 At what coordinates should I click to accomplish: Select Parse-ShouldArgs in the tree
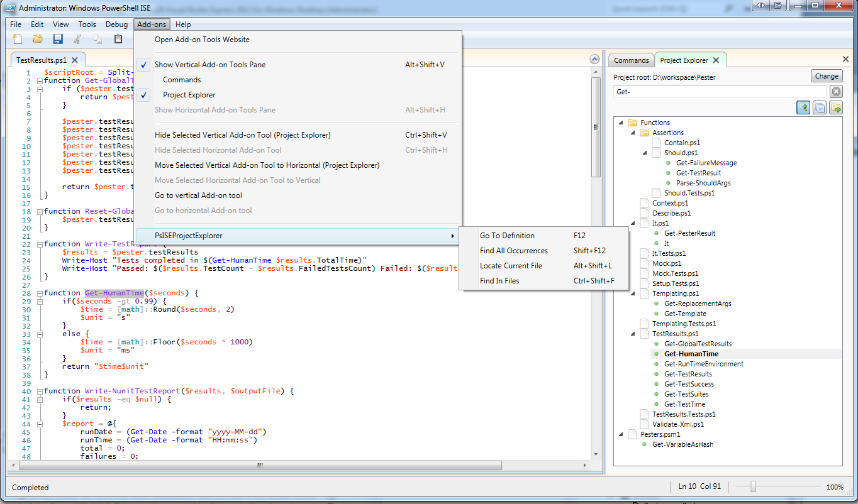(703, 183)
